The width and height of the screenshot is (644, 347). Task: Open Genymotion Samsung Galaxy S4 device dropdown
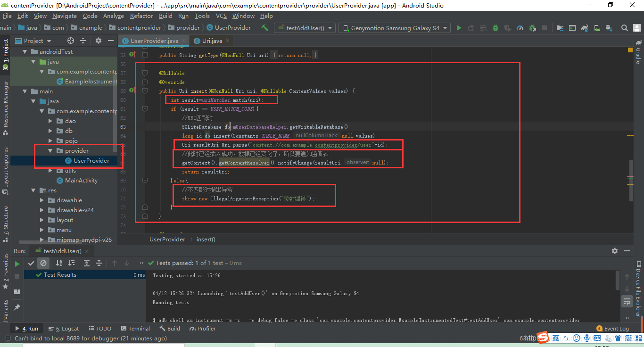(x=395, y=28)
